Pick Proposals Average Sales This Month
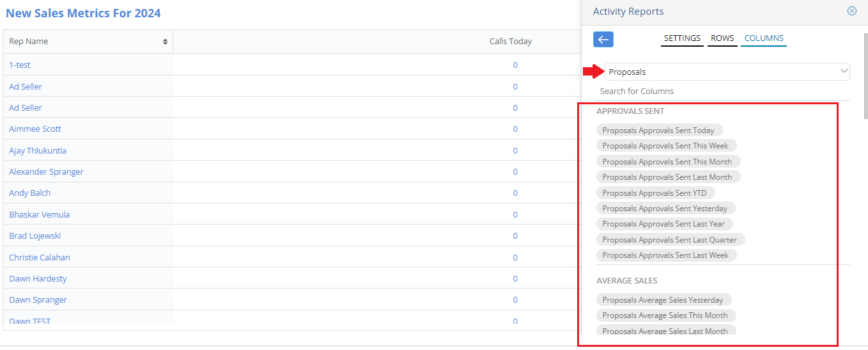 [666, 315]
